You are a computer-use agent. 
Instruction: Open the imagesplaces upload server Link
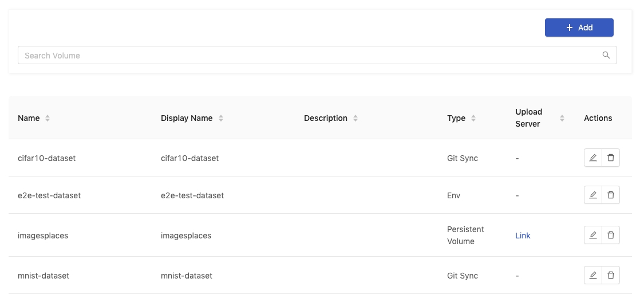click(523, 236)
